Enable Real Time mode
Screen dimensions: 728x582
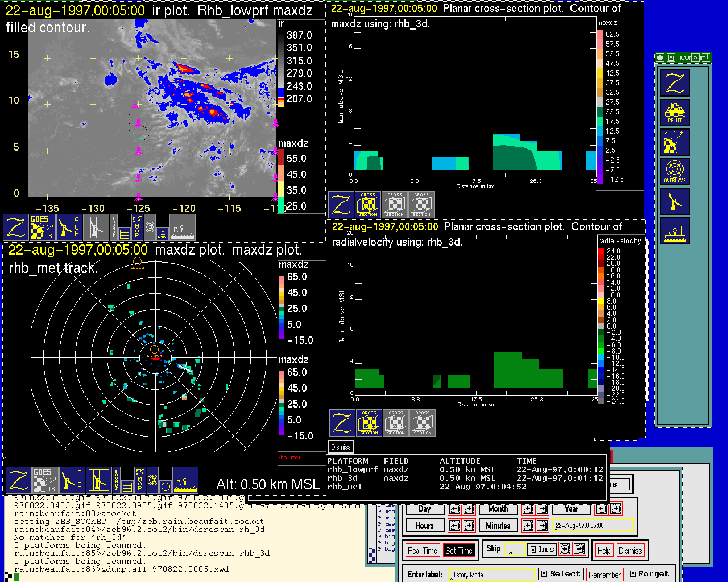(422, 550)
